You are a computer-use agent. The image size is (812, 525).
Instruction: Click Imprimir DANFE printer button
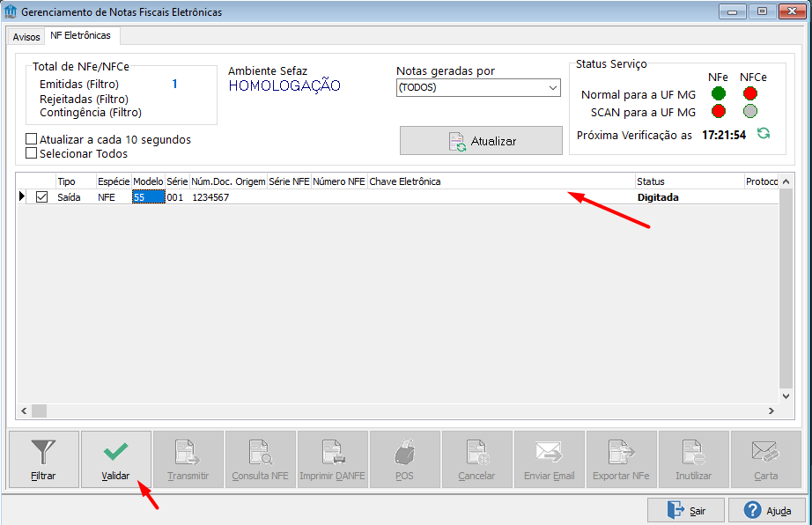click(333, 459)
